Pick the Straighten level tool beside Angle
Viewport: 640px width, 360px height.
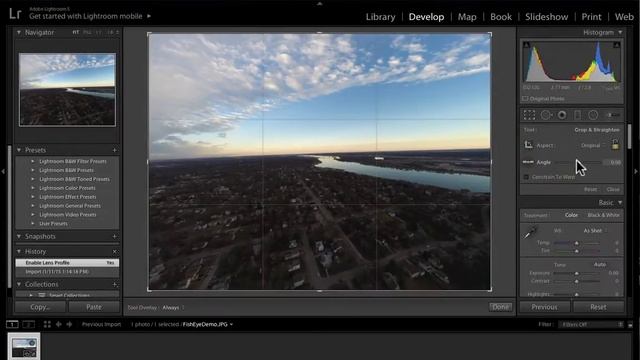tap(528, 162)
